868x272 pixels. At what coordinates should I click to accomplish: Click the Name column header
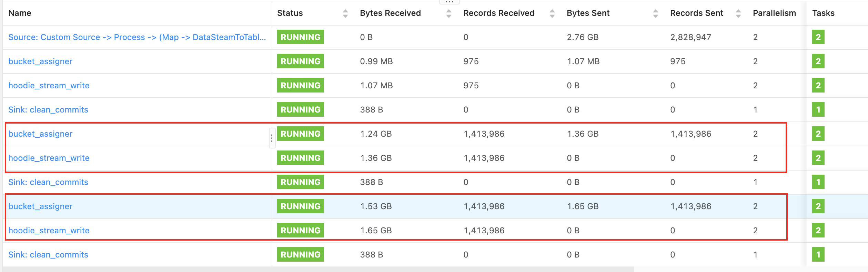point(20,13)
